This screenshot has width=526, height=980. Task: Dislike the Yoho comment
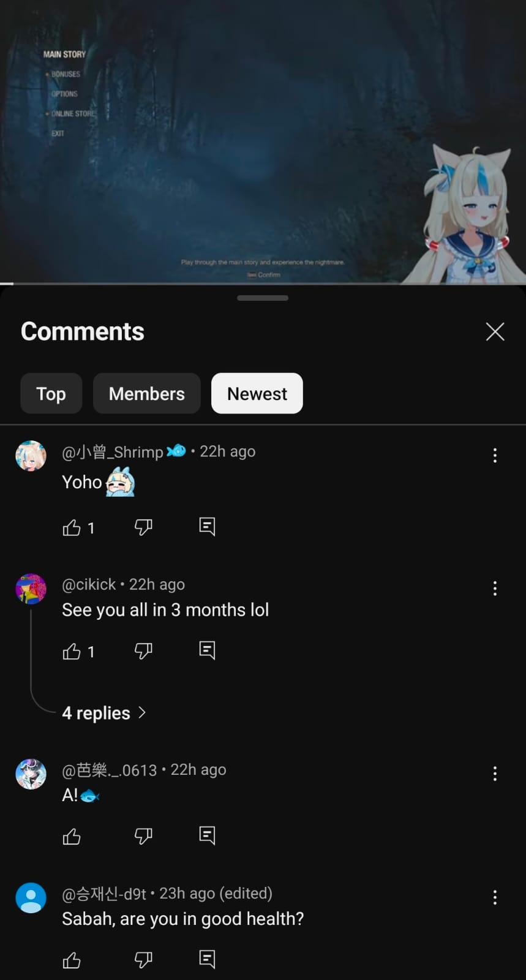(x=143, y=527)
